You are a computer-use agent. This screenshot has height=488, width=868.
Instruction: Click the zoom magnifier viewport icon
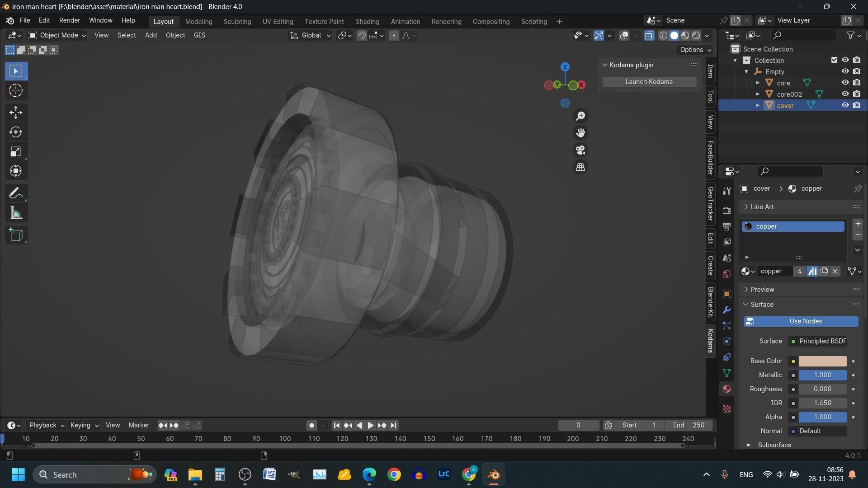pos(580,116)
